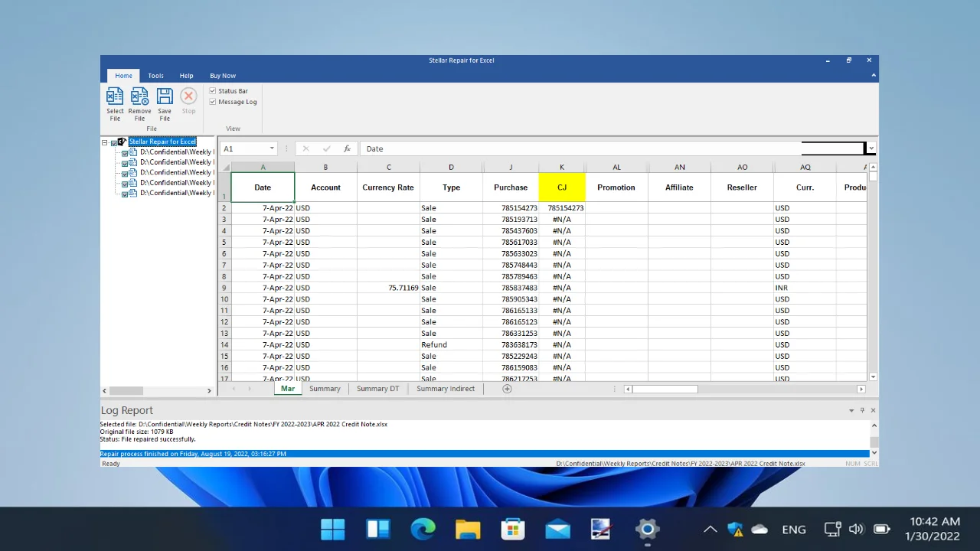Close the Log Report panel
Image resolution: width=980 pixels, height=551 pixels.
[873, 410]
